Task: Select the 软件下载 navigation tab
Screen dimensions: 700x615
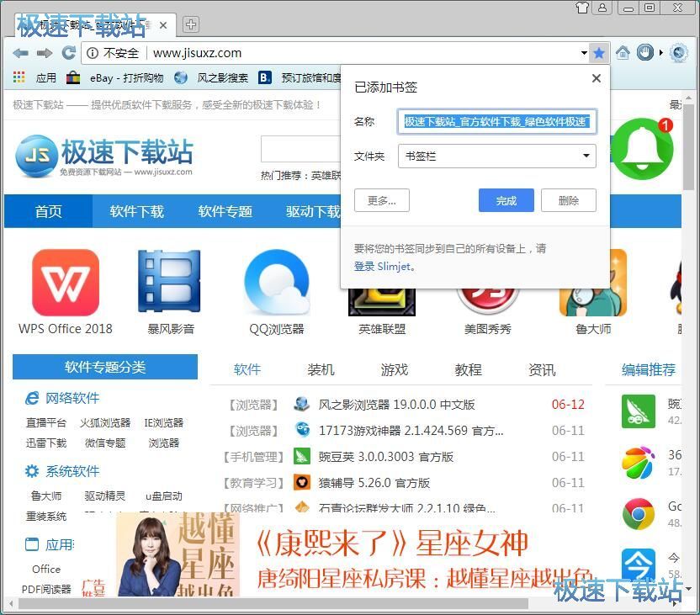Action: (x=136, y=211)
